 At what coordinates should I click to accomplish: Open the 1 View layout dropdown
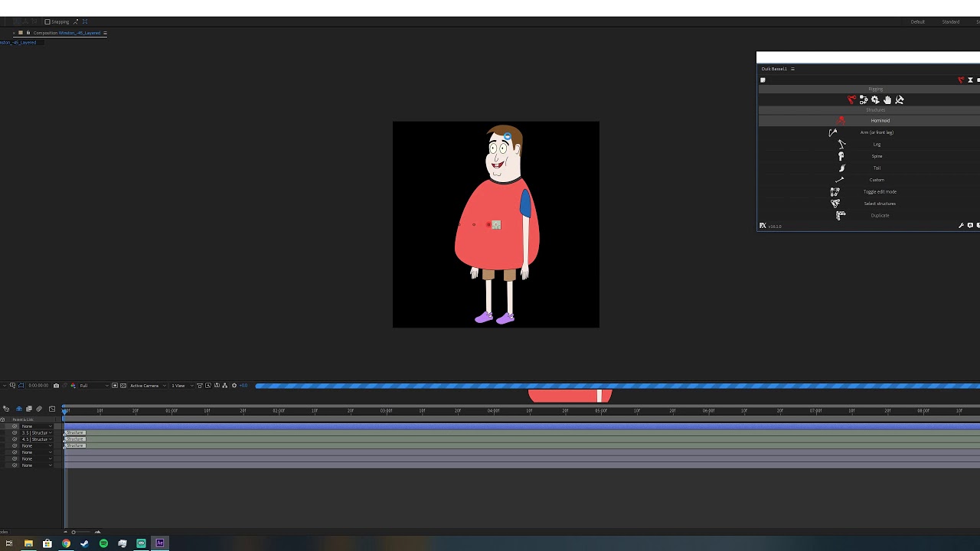click(x=182, y=386)
